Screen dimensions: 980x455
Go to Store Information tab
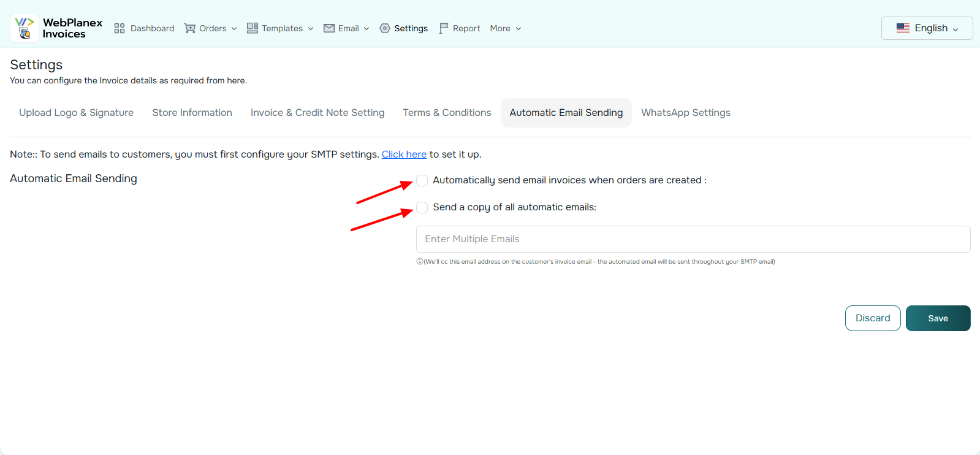click(192, 113)
